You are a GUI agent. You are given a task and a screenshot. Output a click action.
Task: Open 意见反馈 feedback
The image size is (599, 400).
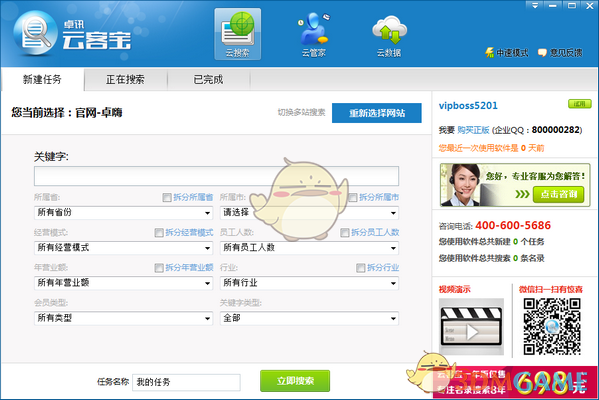[560, 53]
